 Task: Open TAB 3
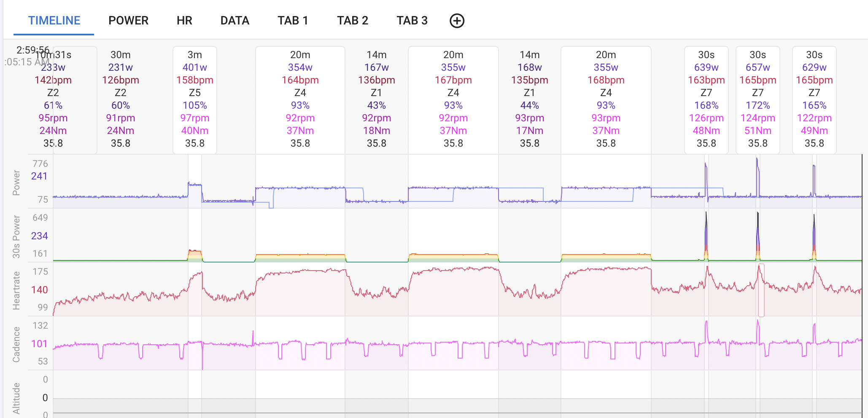[x=412, y=21]
